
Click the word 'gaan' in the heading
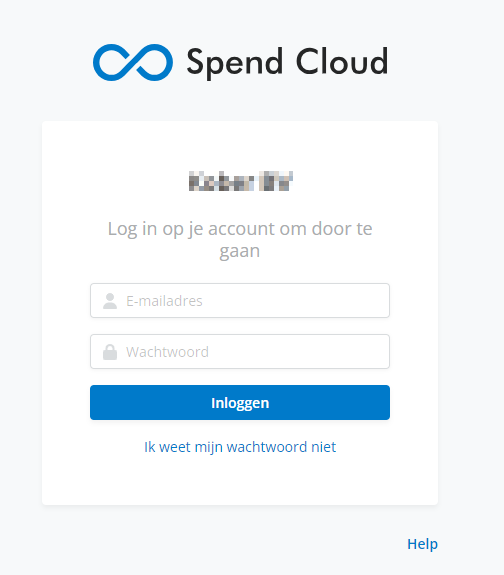[x=240, y=252]
